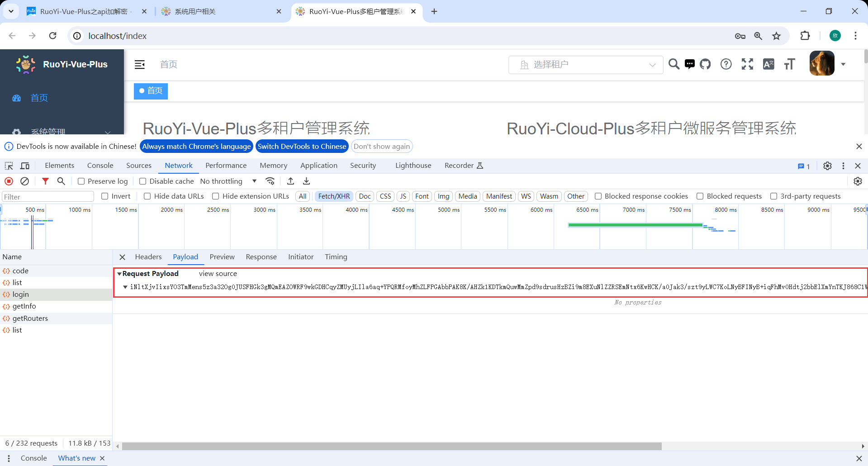Import a HAR file

[291, 181]
